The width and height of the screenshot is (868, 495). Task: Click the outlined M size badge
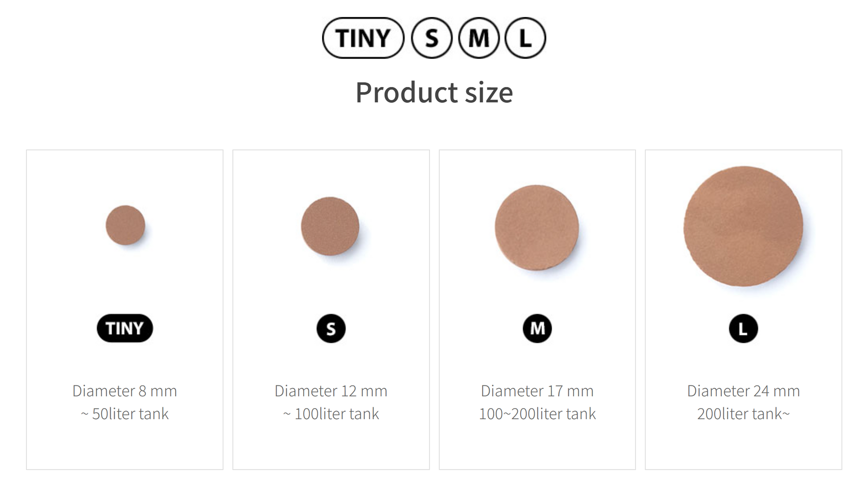coord(479,38)
